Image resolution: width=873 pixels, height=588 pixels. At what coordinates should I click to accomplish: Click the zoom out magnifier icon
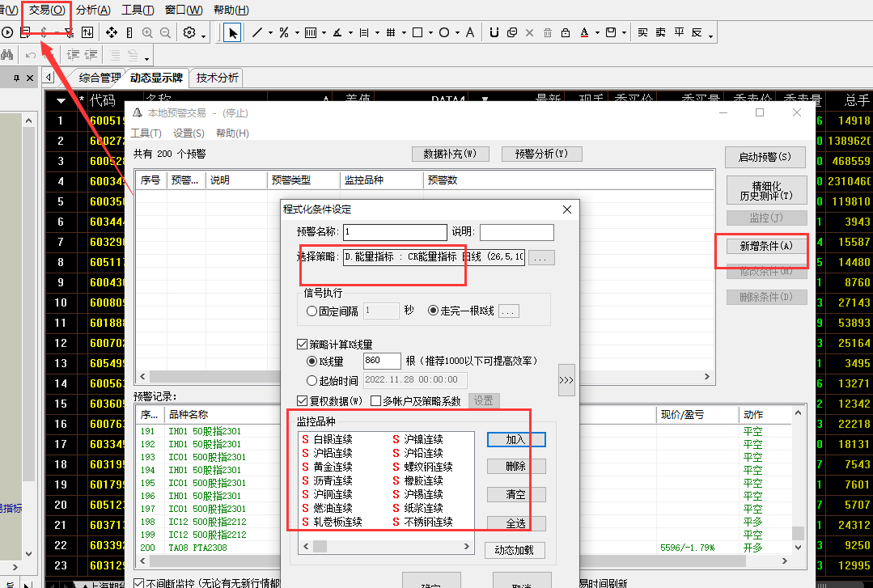(x=165, y=32)
